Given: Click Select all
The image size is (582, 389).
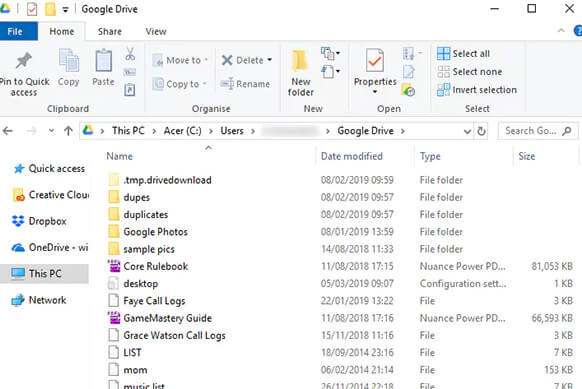Looking at the screenshot, I should [x=463, y=54].
